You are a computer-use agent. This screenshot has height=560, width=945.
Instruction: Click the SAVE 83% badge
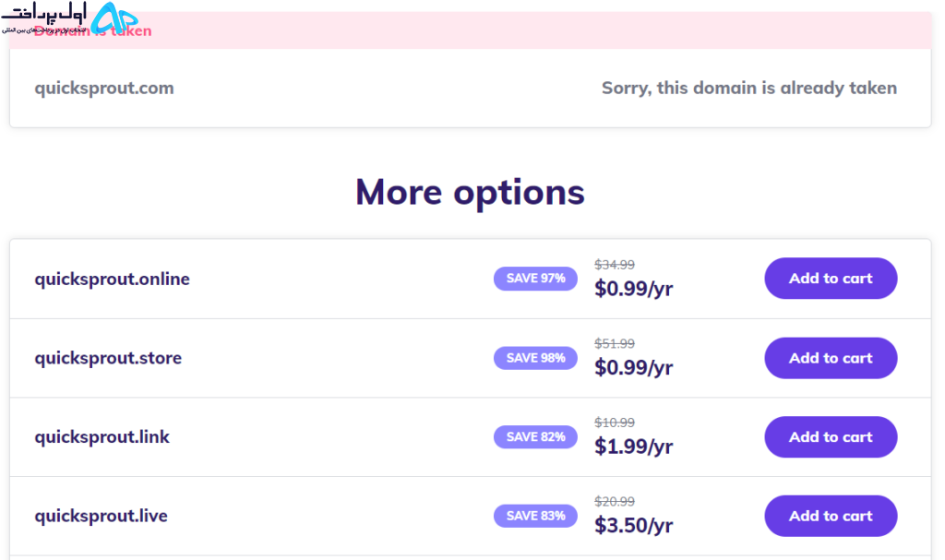point(535,516)
